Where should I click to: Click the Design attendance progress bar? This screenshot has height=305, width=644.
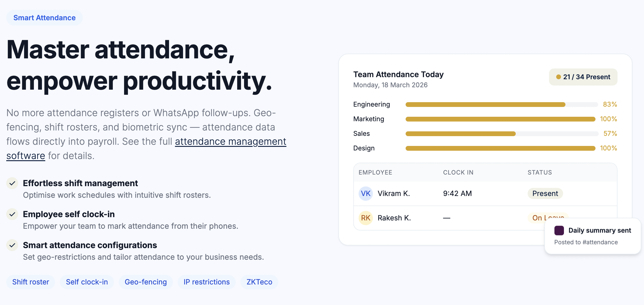click(501, 148)
